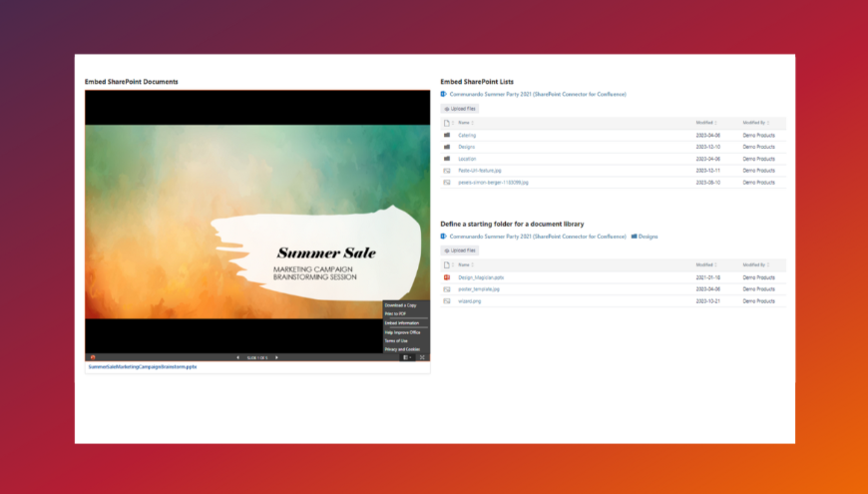Click the Summer Sale slide preview
This screenshot has width=868, height=494.
pos(257,222)
